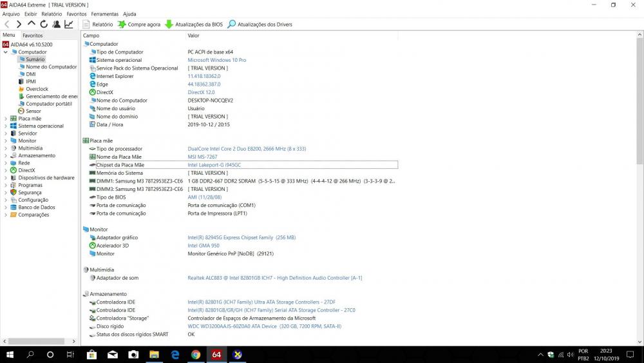Open the Arquivo menu
Viewport: 644px width, 363px height.
(x=11, y=14)
